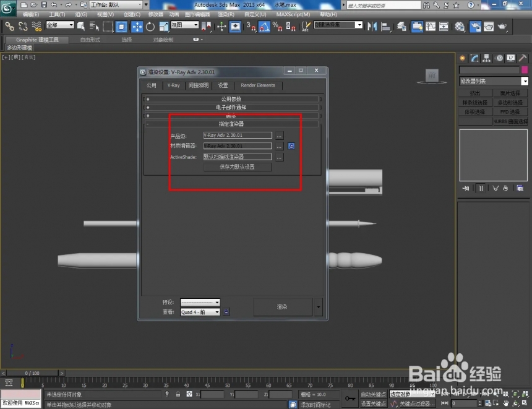532x409 pixels.
Task: Open the 视图 reference coordinate dropdown
Action: pyautogui.click(x=184, y=25)
